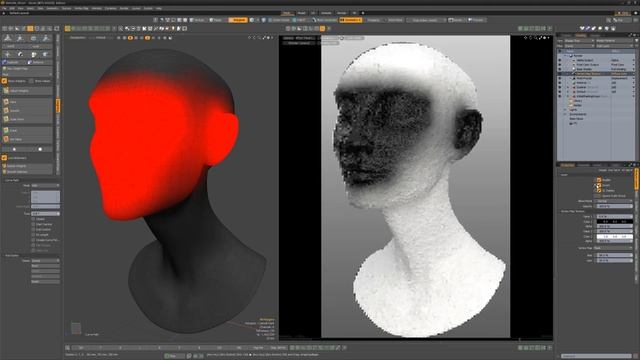640x360 pixels.
Task: Open the Mode dropdown in Curve Path
Action: pos(45,185)
